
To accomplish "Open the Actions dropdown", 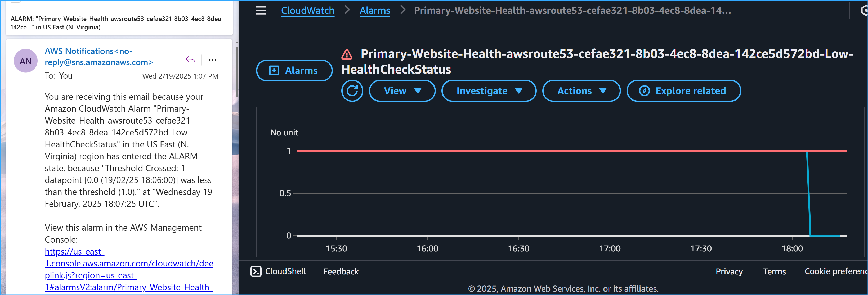I will (581, 90).
